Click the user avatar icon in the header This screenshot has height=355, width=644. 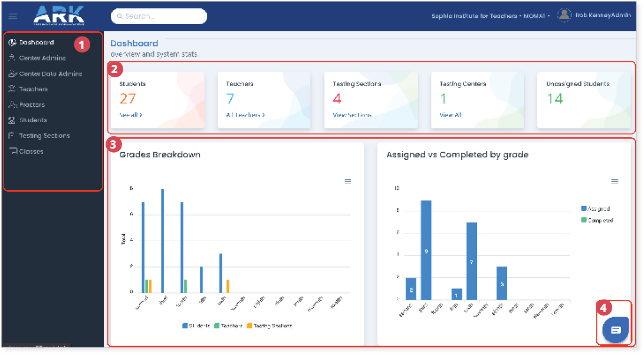pyautogui.click(x=564, y=15)
